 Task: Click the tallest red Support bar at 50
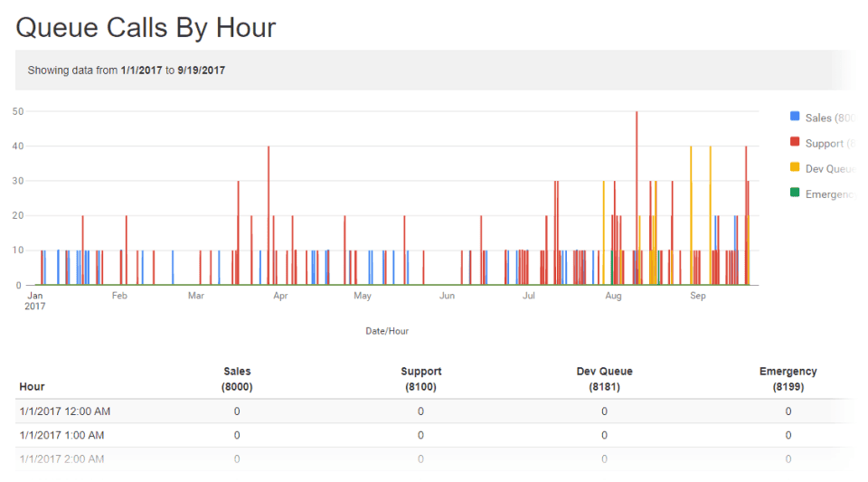[x=637, y=198]
